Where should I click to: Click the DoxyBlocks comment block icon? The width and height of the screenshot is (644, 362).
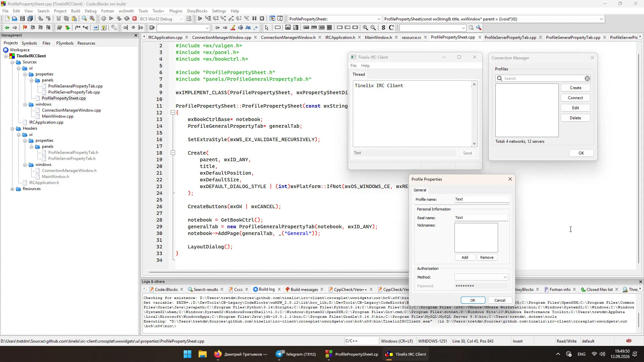(78, 27)
